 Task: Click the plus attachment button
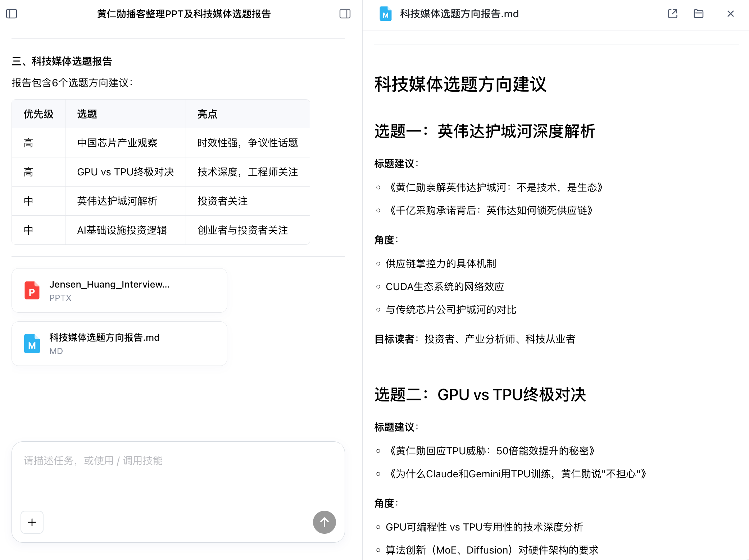pyautogui.click(x=32, y=522)
